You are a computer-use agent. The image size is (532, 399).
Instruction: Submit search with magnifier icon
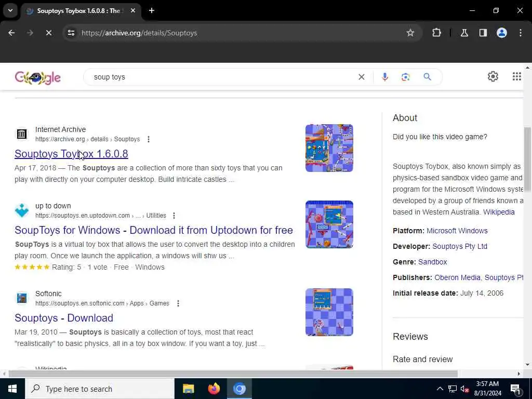(427, 77)
